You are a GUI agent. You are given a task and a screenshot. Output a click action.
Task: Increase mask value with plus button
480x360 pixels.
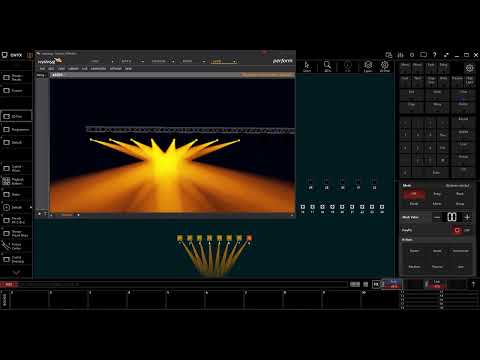pos(467,217)
